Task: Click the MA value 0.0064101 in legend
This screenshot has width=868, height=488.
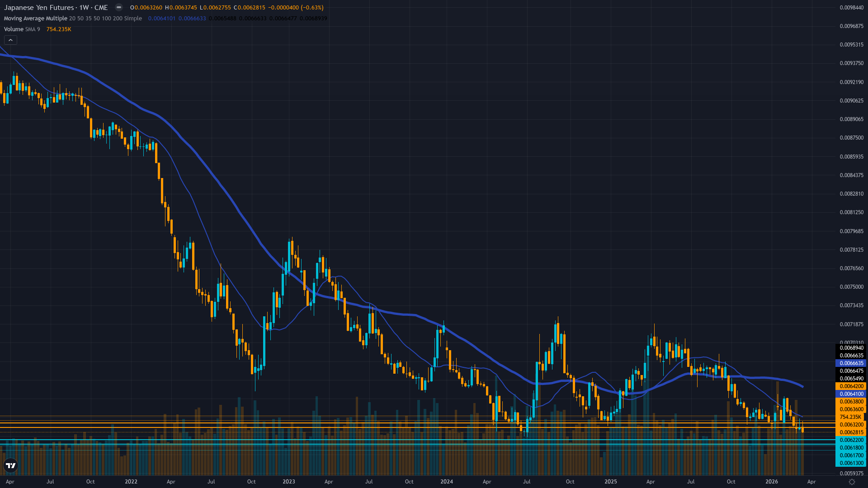Action: 162,19
